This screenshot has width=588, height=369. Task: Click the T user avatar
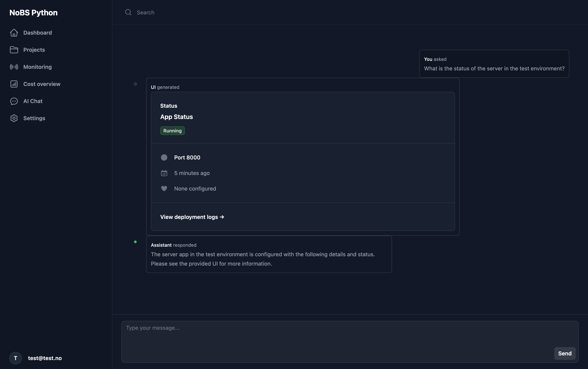15,358
